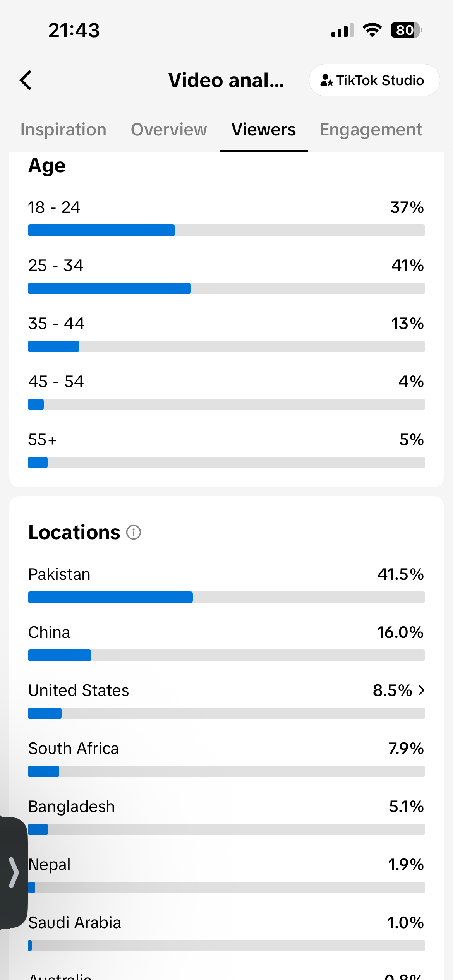Tap the 21:43 clock in status bar
Viewport: 453px width, 980px height.
pyautogui.click(x=74, y=30)
